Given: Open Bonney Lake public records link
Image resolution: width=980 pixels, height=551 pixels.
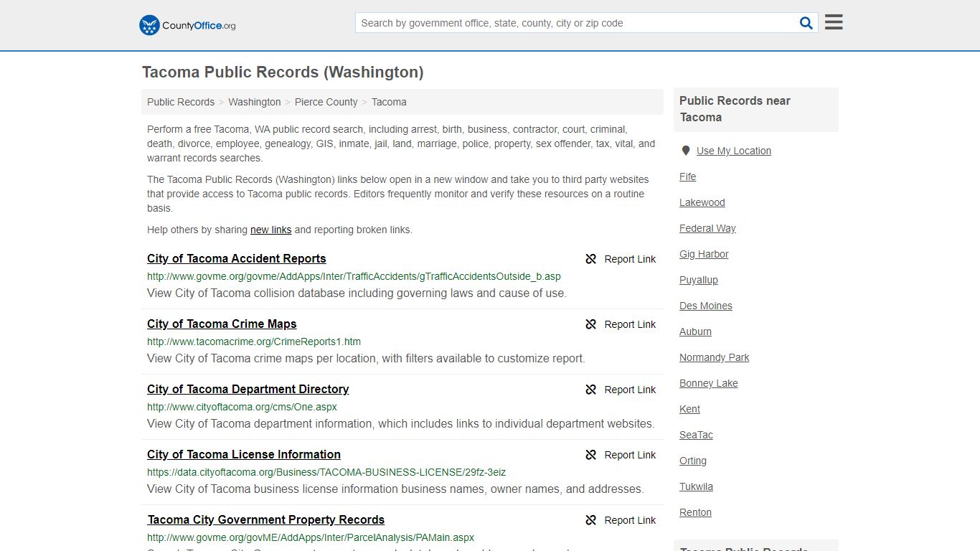Looking at the screenshot, I should click(x=709, y=383).
